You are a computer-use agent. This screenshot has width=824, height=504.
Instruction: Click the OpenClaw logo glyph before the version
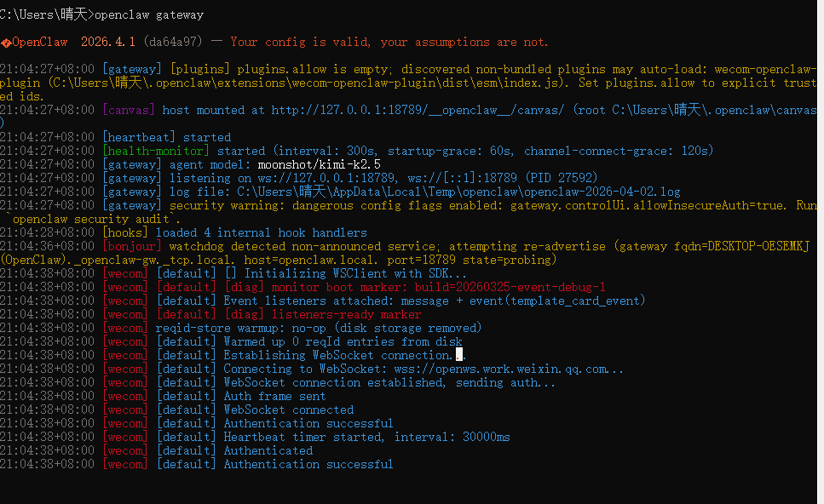pos(6,42)
